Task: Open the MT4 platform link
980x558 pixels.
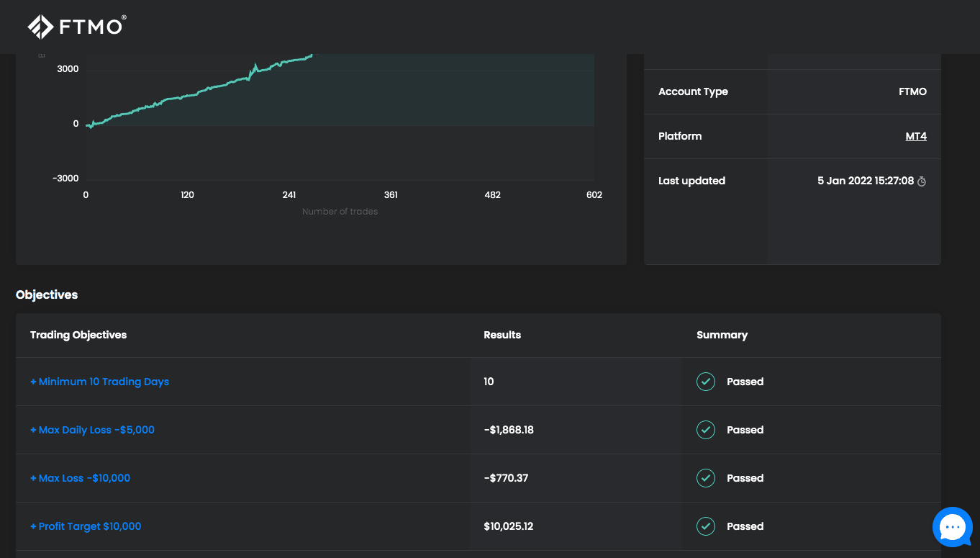Action: 915,136
